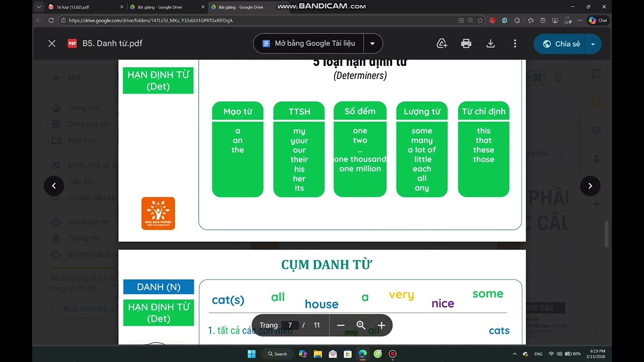Open Drive của tôi in sidebar
644x362 pixels.
tap(80, 124)
